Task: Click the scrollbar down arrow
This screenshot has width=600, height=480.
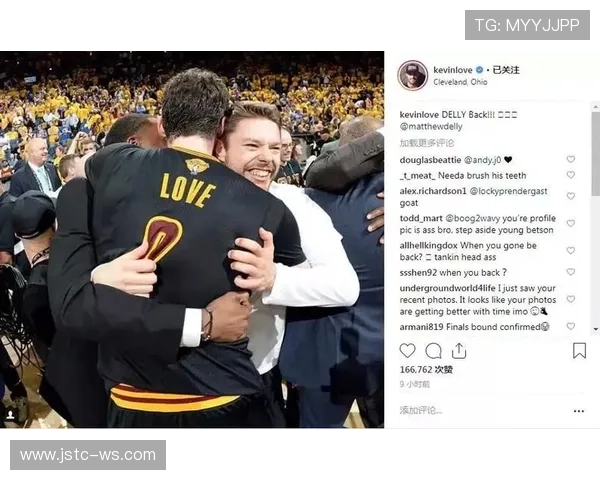Action: (x=596, y=329)
